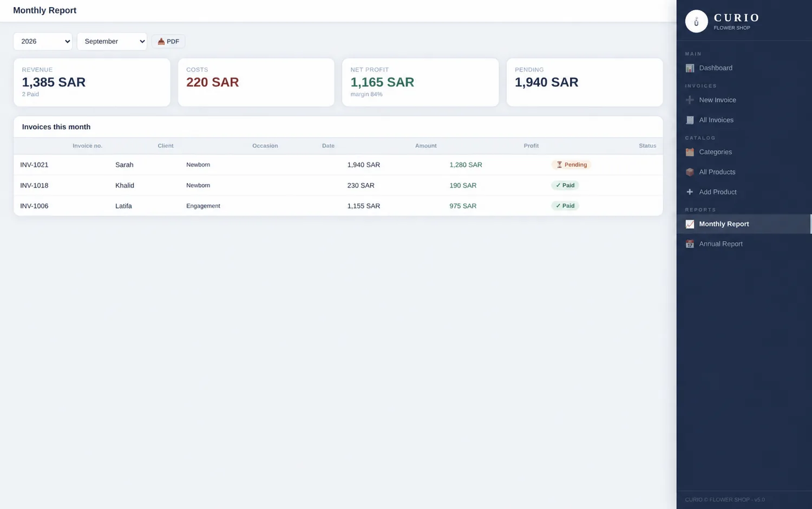The width and height of the screenshot is (812, 509).
Task: Click the Net Profit value 1,165 SAR
Action: pos(382,82)
